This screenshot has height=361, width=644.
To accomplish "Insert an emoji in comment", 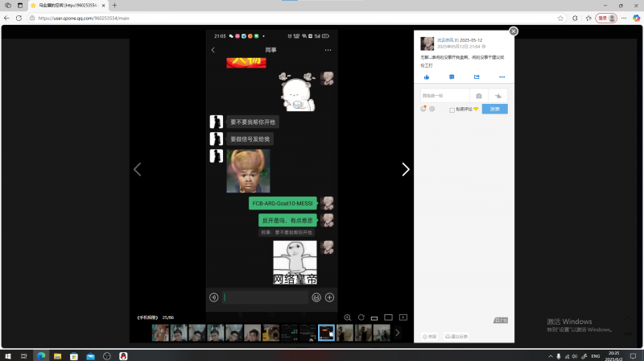I will tap(423, 109).
